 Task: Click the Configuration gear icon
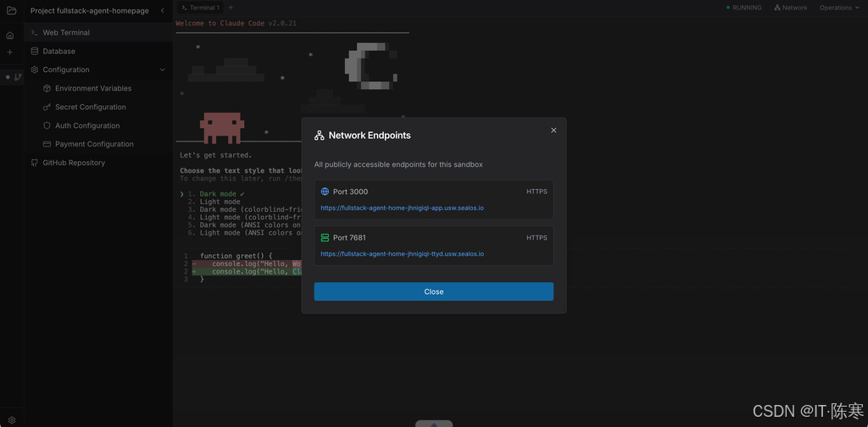(x=34, y=69)
